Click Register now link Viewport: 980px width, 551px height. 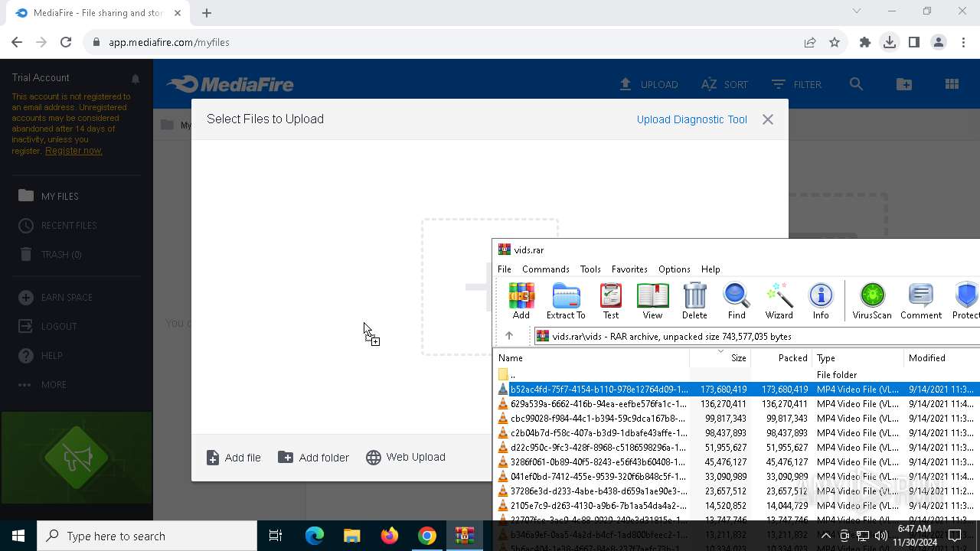point(73,151)
